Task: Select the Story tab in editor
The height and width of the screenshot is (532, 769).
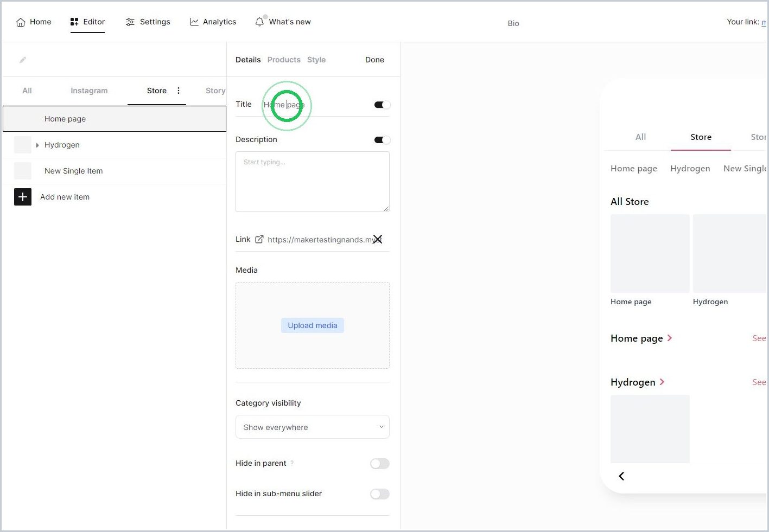Action: coord(215,91)
